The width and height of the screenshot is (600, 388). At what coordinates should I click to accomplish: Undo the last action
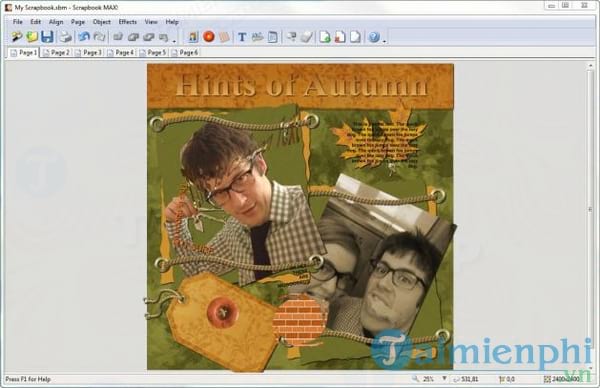84,37
